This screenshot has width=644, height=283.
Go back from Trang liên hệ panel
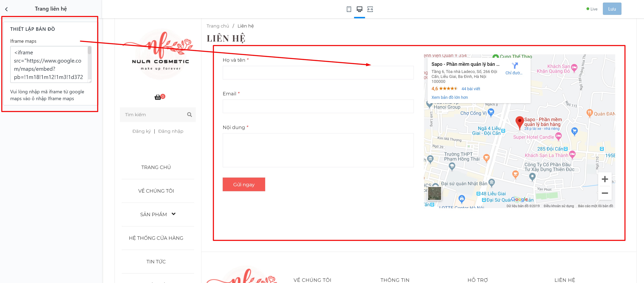pos(6,9)
